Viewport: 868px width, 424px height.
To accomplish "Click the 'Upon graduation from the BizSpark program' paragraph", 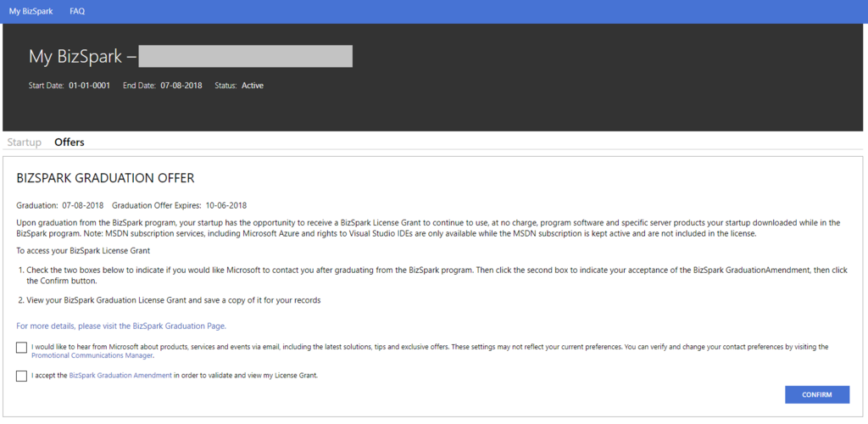I will tap(428, 228).
